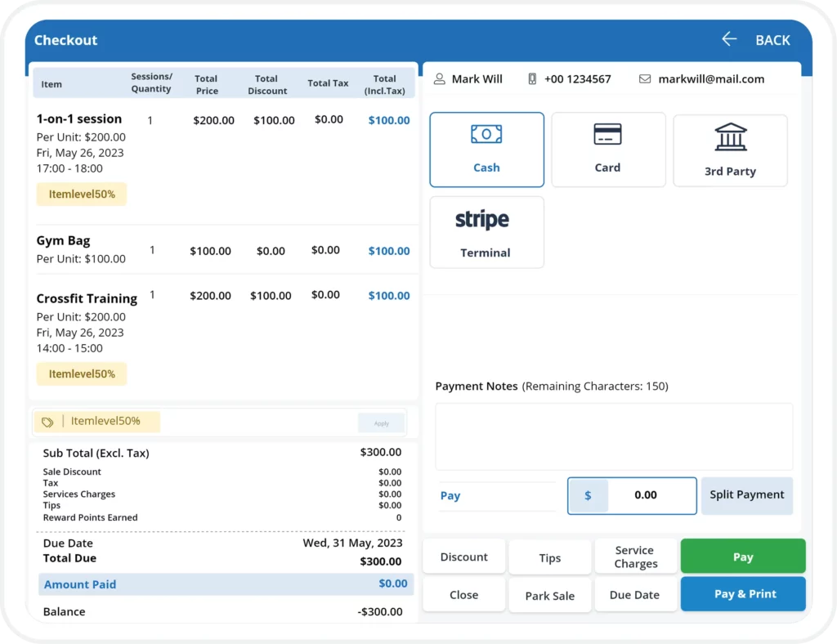Set the Due Date for payment
This screenshot has width=837, height=644.
pyautogui.click(x=634, y=595)
